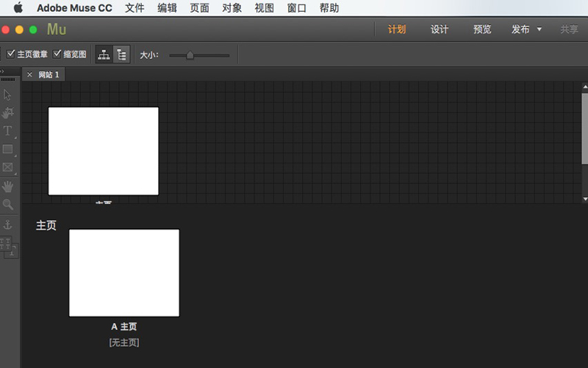Select the Hand tool
Viewport: 588px width, 368px height.
(x=7, y=186)
